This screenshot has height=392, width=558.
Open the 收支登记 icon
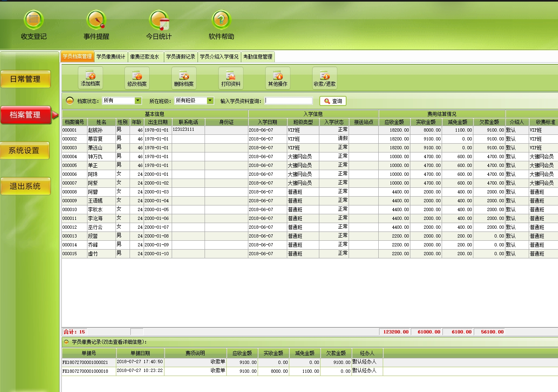[x=34, y=20]
